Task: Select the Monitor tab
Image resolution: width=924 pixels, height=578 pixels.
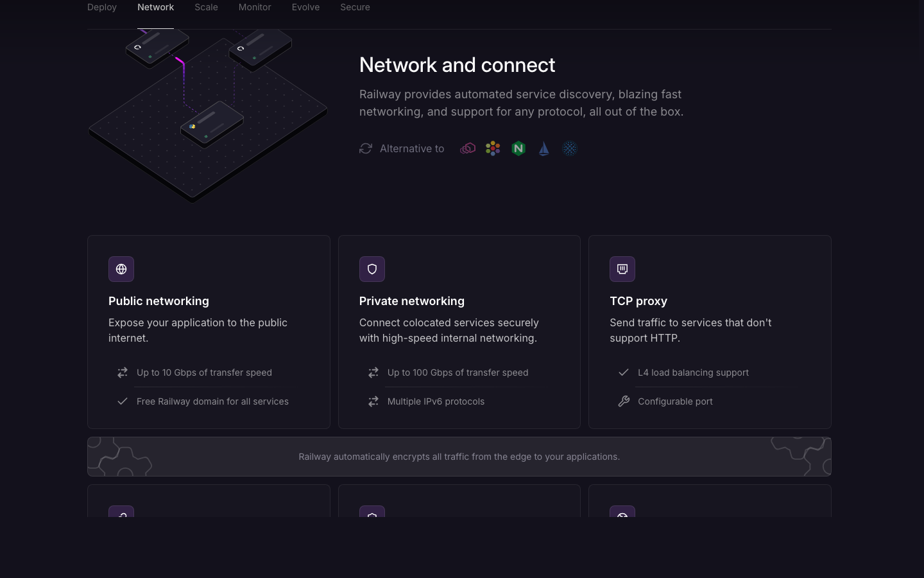Action: click(255, 7)
